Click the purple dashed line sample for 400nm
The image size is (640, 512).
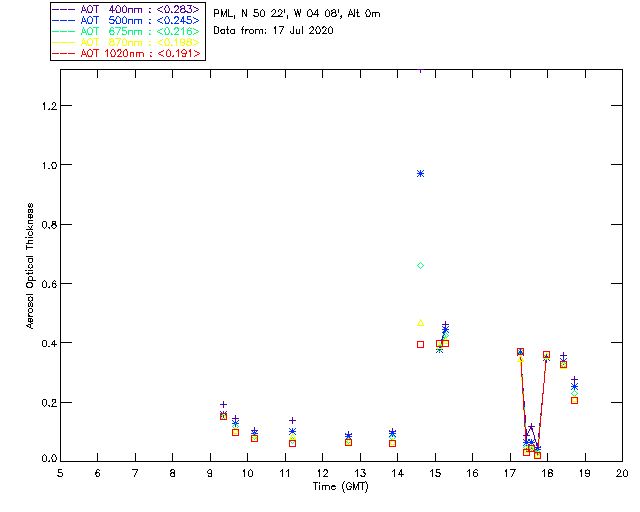[64, 9]
